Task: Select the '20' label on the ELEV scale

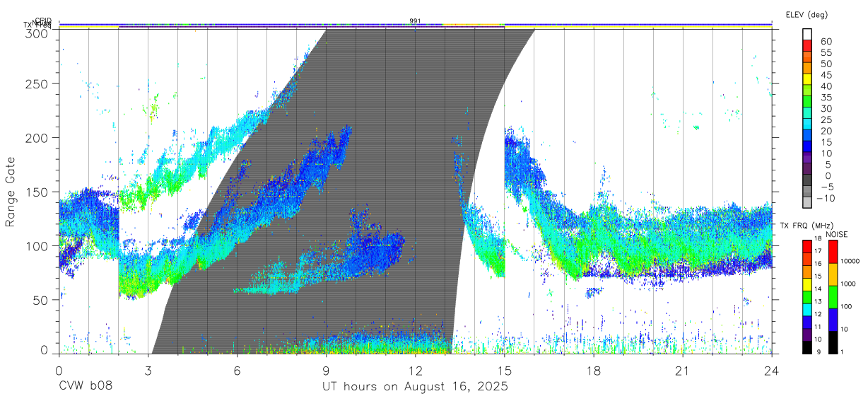Action: tap(826, 132)
